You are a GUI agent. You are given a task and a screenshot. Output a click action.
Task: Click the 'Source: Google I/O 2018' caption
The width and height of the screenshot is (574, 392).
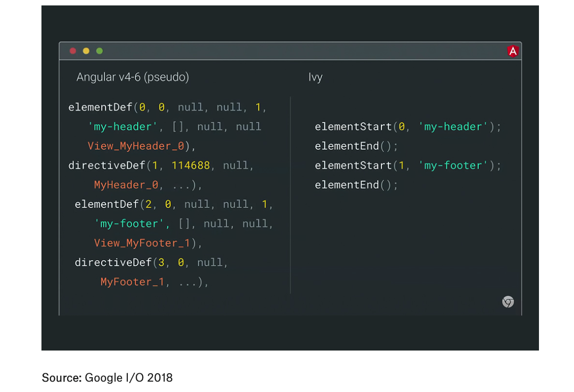click(x=107, y=377)
